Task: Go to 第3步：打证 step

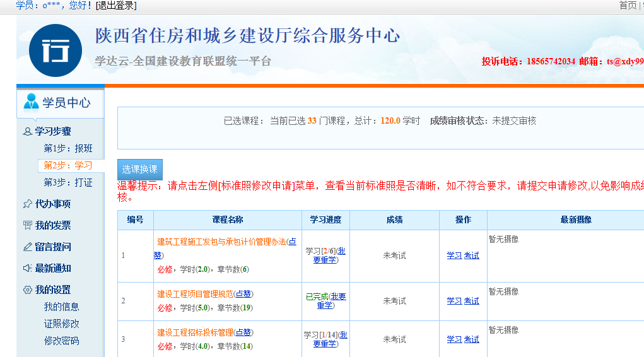Action: 67,182
